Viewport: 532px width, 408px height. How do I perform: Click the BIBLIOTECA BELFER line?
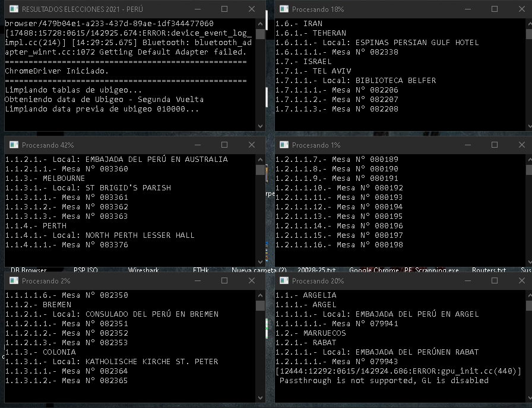(x=356, y=80)
